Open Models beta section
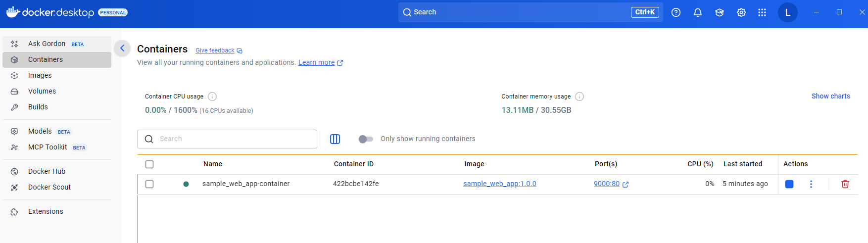868x243 pixels. 57,131
